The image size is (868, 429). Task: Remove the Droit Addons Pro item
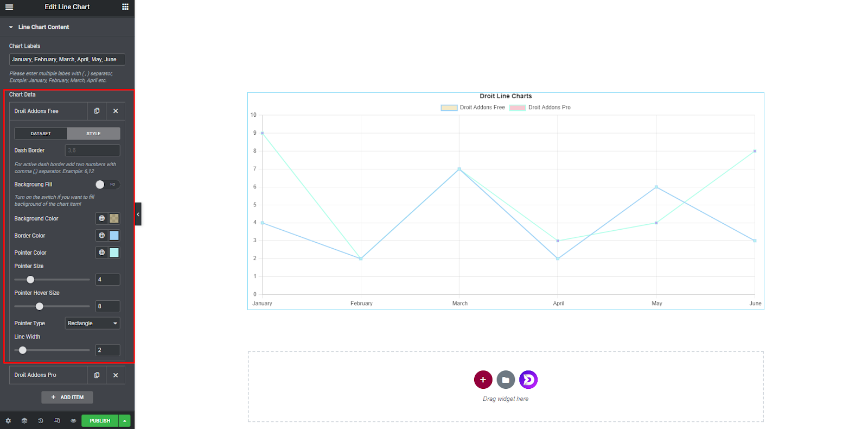pos(116,375)
